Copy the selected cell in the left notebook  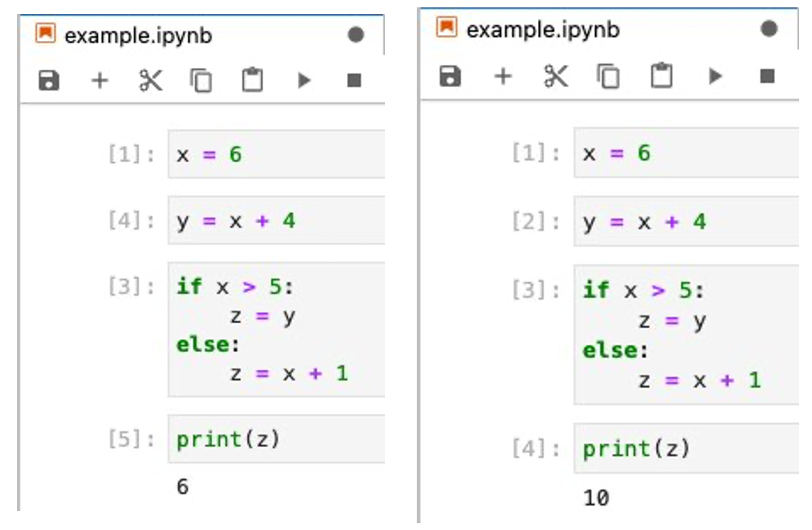click(201, 81)
